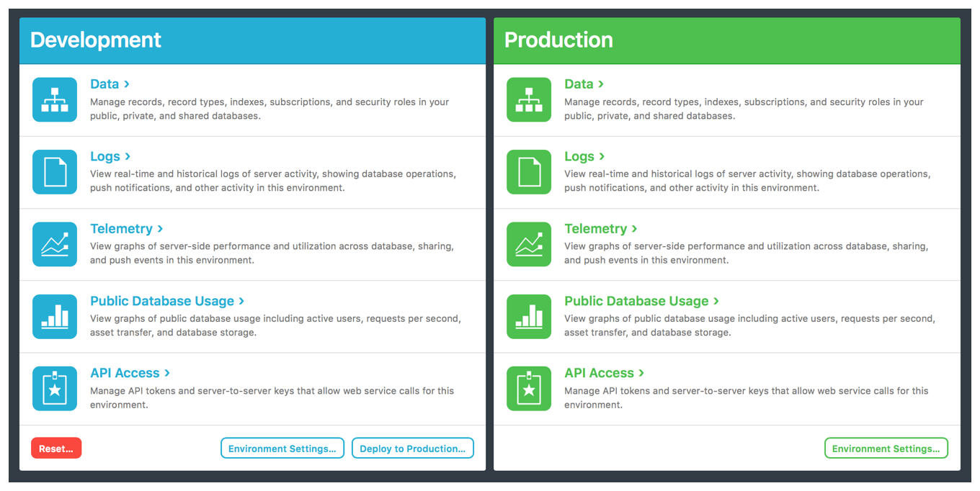Click Deploy to Production button

tap(412, 449)
